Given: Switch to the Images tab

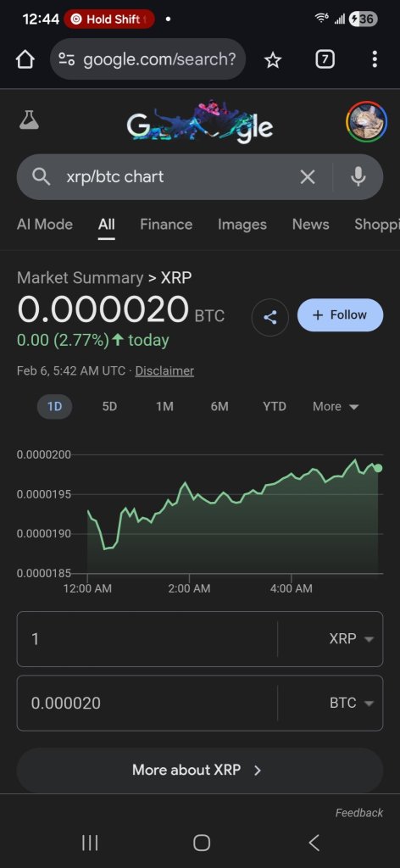Looking at the screenshot, I should coord(242,224).
